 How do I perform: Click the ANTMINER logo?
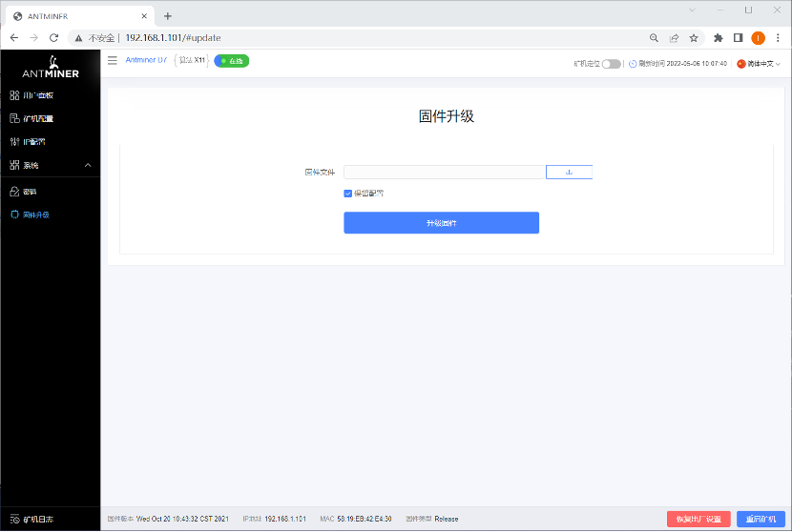coord(51,67)
